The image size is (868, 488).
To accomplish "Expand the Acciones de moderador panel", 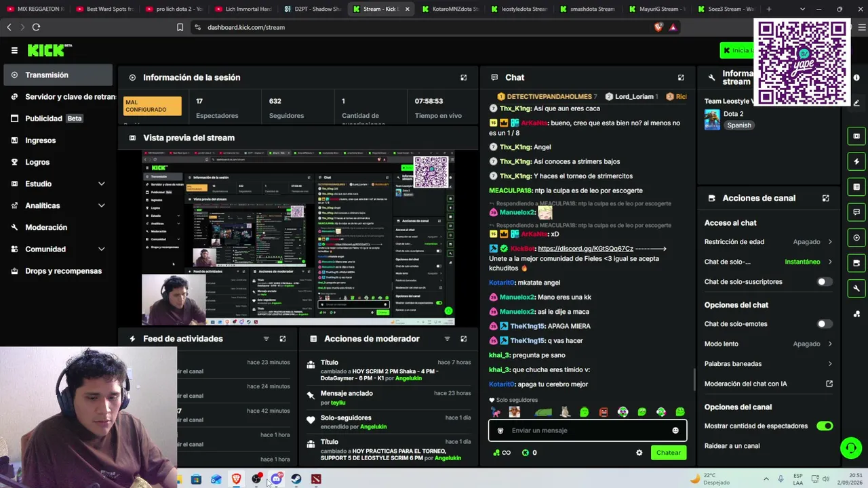I will (464, 338).
